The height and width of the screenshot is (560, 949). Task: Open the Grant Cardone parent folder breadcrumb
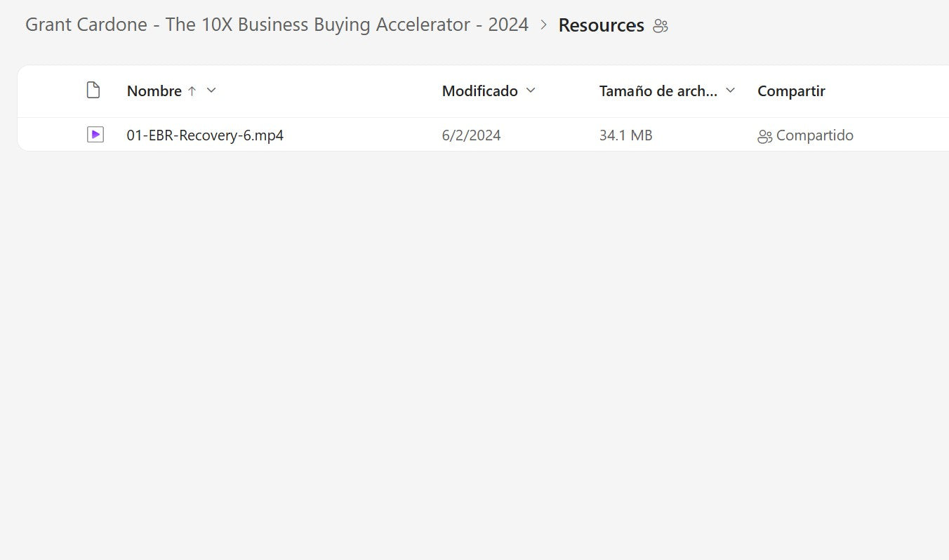[277, 25]
